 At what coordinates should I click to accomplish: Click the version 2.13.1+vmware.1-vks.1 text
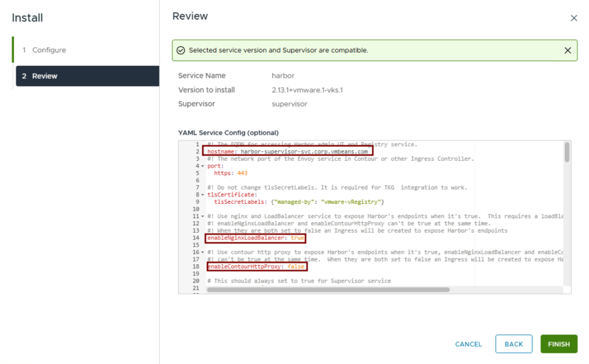307,90
